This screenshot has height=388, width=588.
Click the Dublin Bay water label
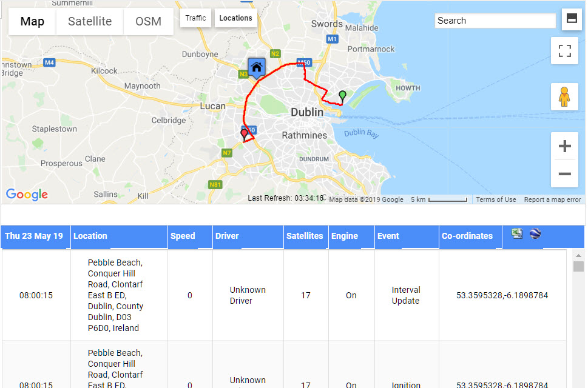(x=362, y=133)
